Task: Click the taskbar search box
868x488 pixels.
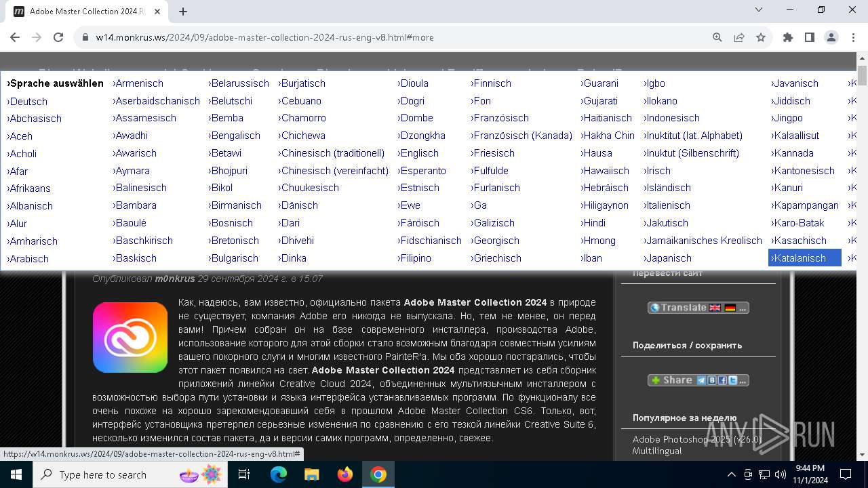Action: [x=129, y=474]
